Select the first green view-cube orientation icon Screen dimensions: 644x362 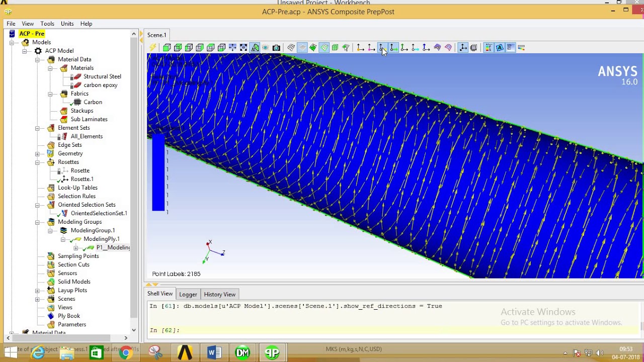coord(167,48)
